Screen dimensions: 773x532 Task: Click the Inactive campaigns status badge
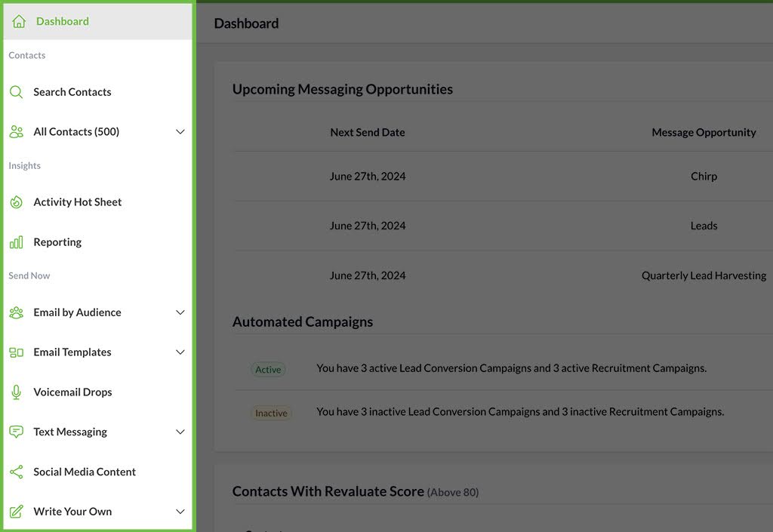271,414
